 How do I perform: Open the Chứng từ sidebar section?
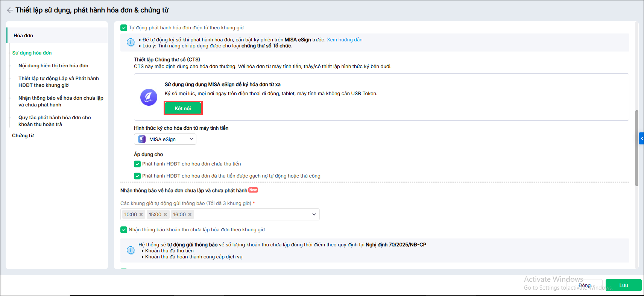coord(23,136)
